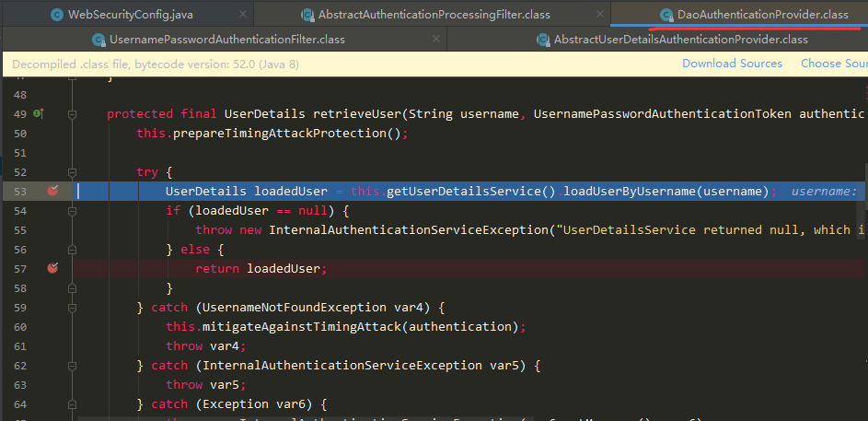Viewport: 868px width, 421px height.
Task: Collapse the retrieveUser method fold on line 49
Action: coord(72,114)
